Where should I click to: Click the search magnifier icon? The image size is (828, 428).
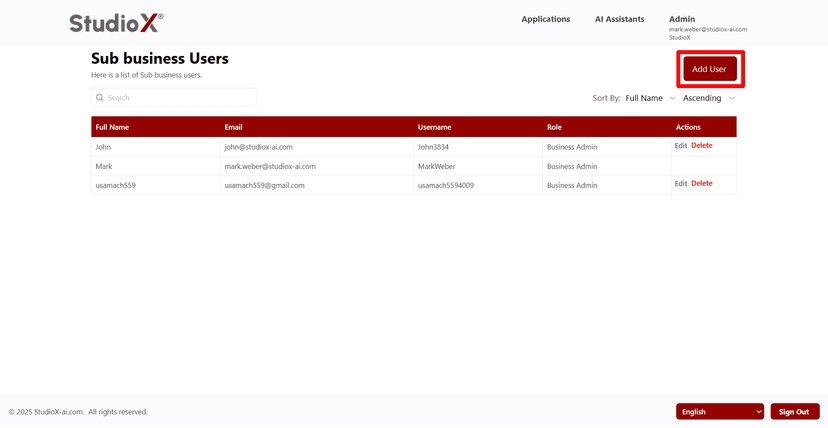click(x=100, y=98)
